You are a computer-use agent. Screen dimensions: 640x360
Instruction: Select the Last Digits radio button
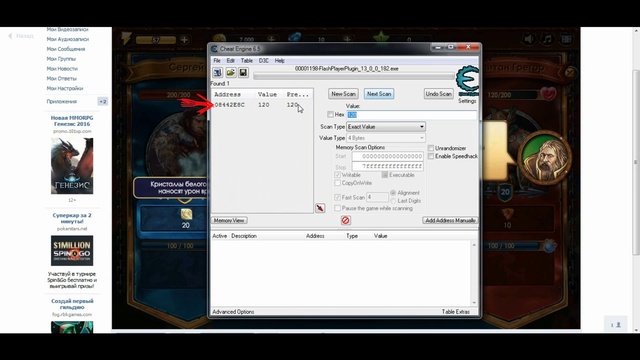click(393, 201)
